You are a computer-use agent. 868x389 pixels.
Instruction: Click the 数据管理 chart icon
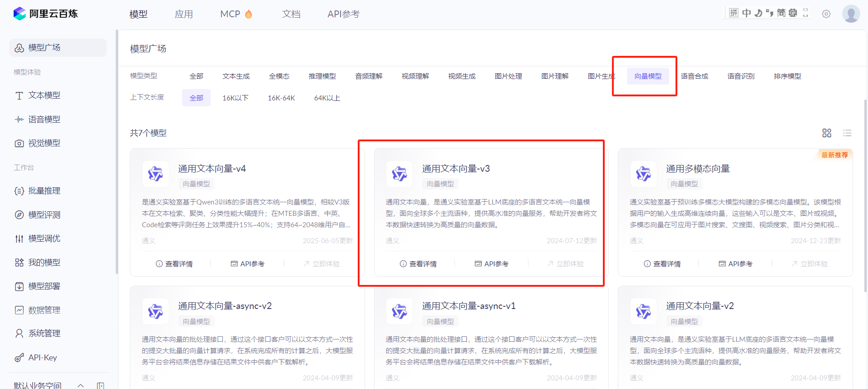19,310
